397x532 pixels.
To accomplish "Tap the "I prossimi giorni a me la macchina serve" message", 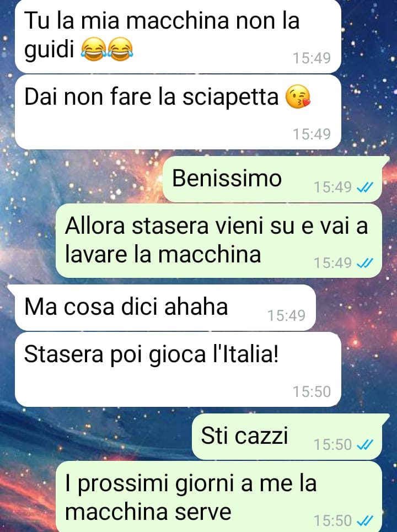I will (219, 496).
